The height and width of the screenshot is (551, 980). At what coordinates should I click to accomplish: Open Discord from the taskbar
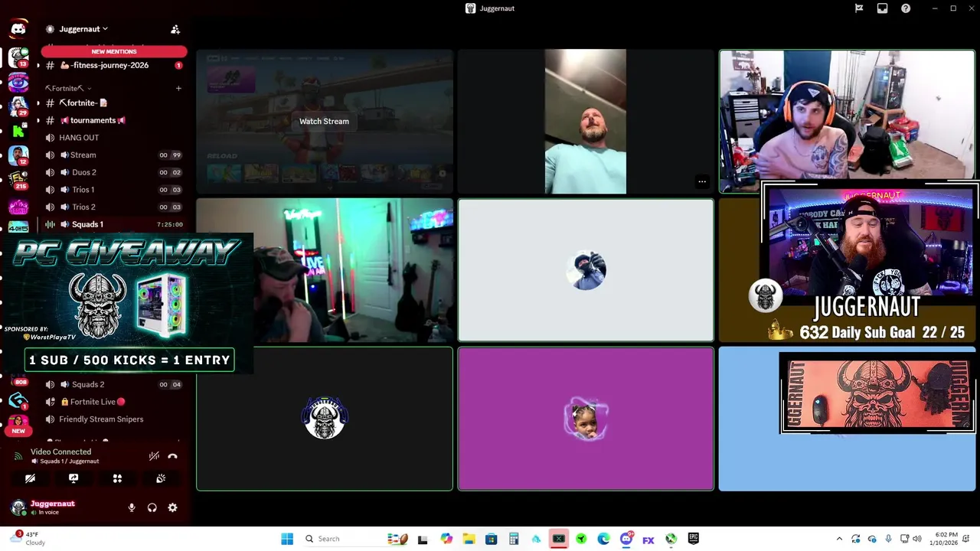click(x=626, y=539)
